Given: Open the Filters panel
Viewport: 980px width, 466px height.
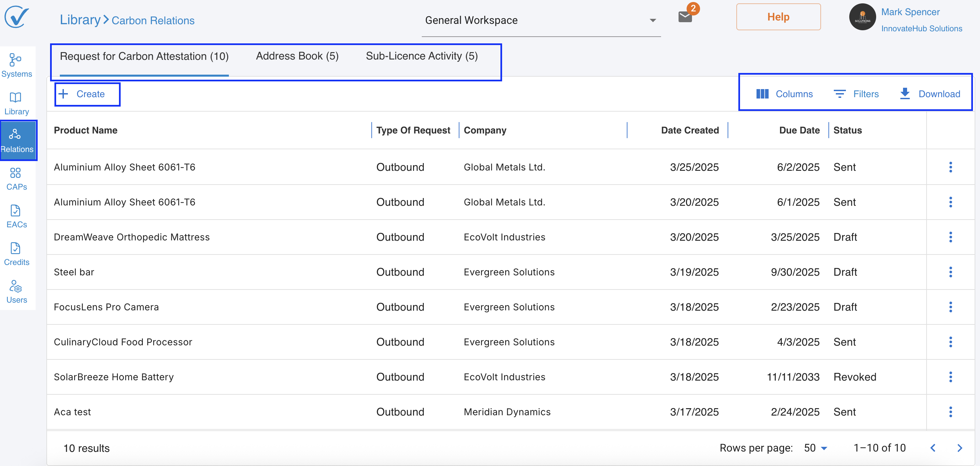Looking at the screenshot, I should (856, 94).
